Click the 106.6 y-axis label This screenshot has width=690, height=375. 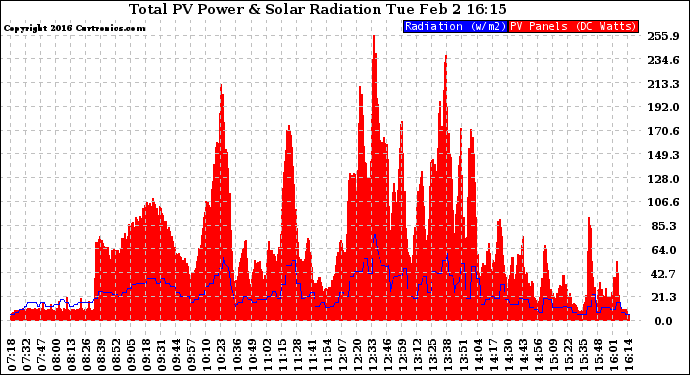coord(663,202)
